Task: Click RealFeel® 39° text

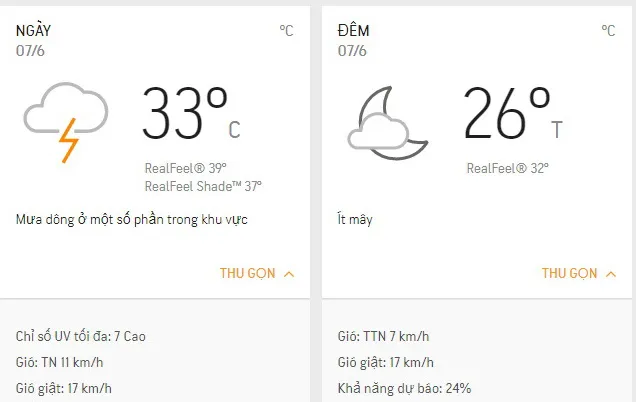Action: coord(186,167)
